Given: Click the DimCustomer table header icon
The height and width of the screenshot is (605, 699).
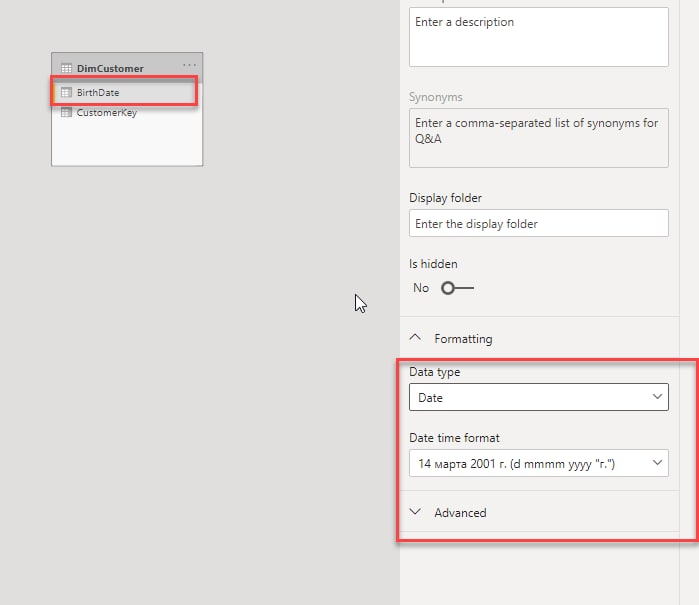Looking at the screenshot, I should 66,68.
